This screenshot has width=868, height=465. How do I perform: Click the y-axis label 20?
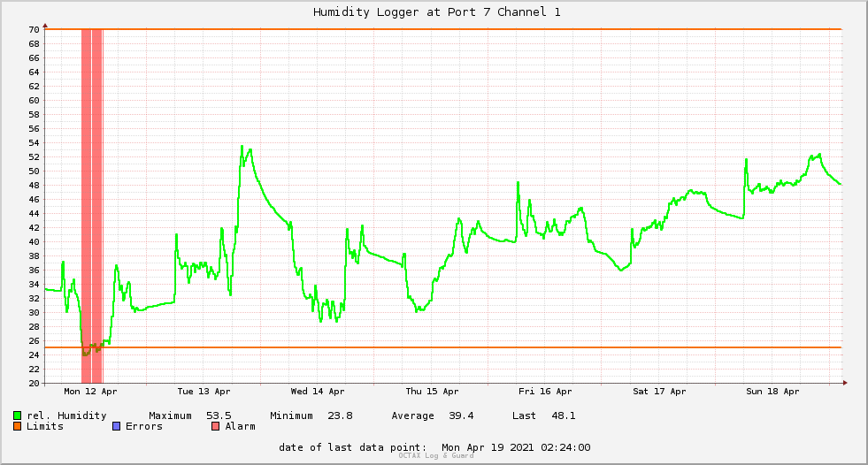[x=34, y=383]
